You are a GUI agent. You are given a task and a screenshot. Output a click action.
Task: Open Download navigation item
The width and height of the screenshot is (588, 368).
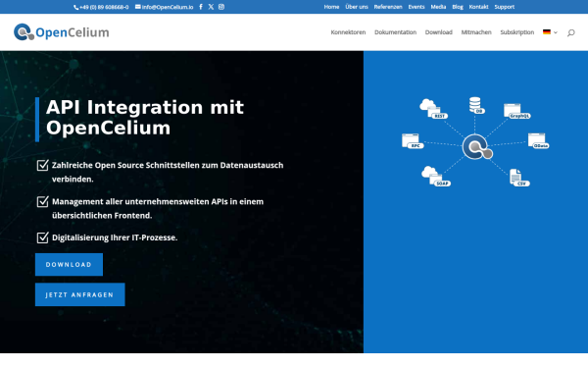click(x=439, y=32)
